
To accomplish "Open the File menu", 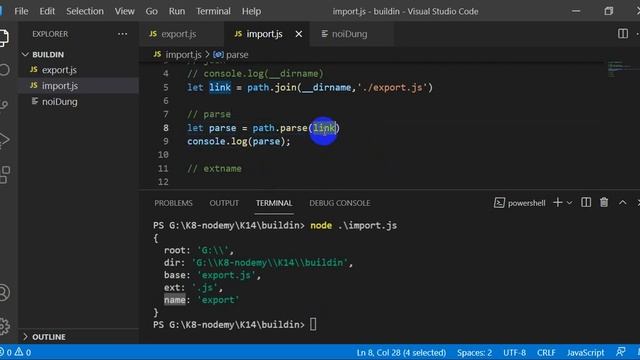I will (21, 11).
